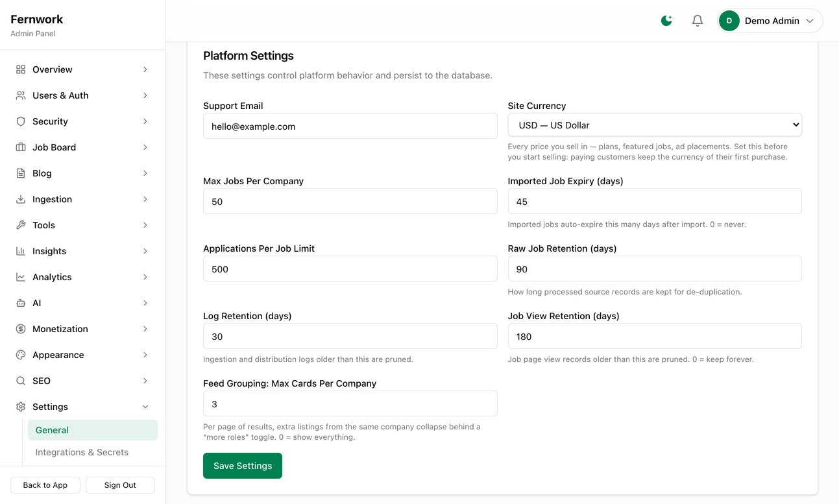The height and width of the screenshot is (504, 839).
Task: Open the Analytics menu label
Action: [53, 277]
